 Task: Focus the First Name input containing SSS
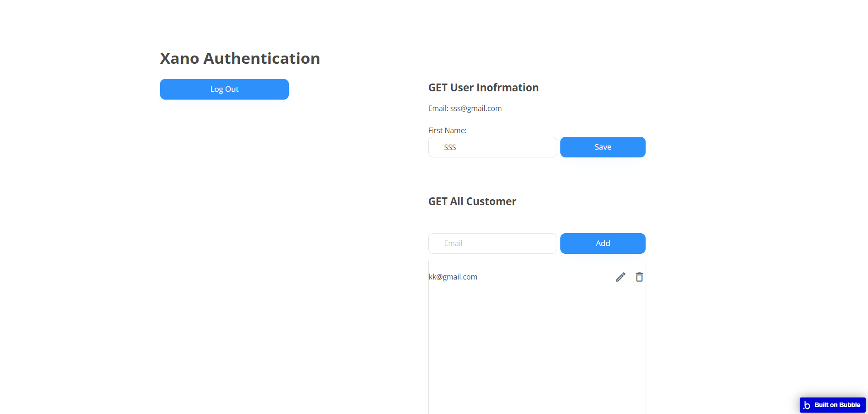click(492, 147)
